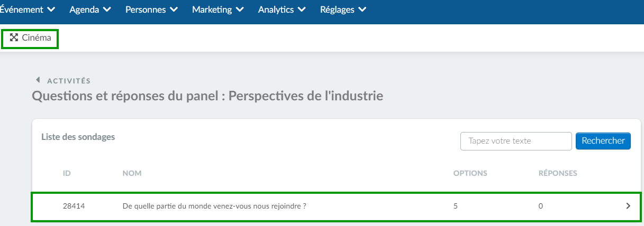Image resolution: width=644 pixels, height=226 pixels.
Task: Click the Rechercher button
Action: 603,141
